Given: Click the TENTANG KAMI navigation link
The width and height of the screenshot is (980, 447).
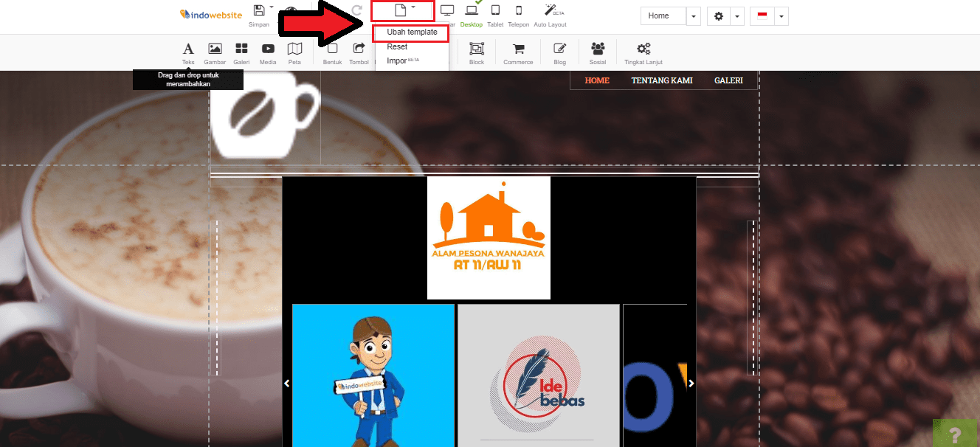Looking at the screenshot, I should [662, 80].
